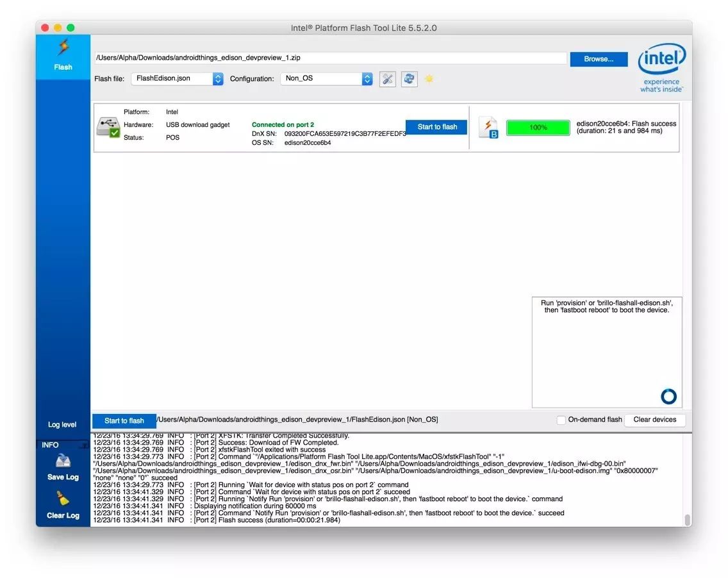Image resolution: width=728 pixels, height=578 pixels.
Task: Click the final 'Flash success (duration=00:00:21.984)' log line
Action: (217, 520)
